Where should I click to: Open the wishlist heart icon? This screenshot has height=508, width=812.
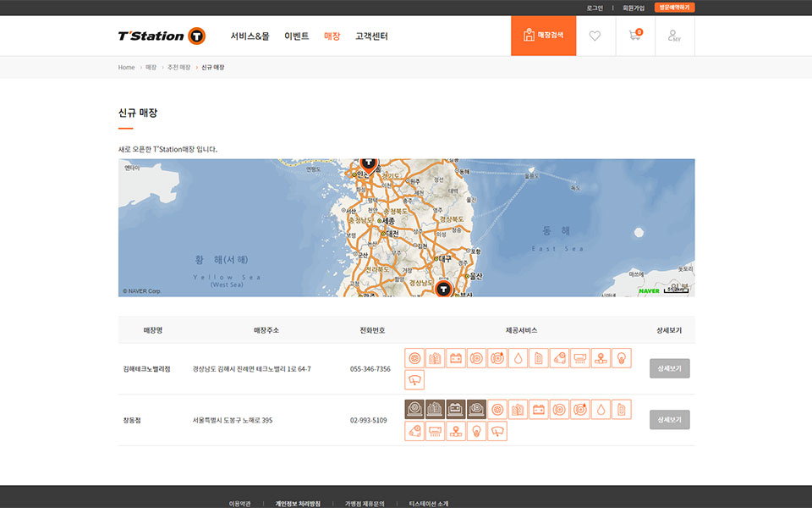(x=595, y=36)
